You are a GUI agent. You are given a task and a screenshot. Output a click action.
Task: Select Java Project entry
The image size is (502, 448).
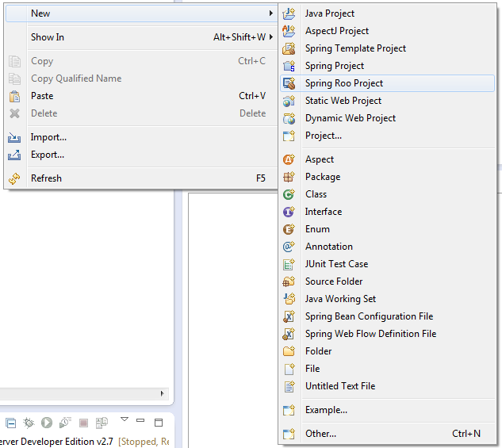pos(387,13)
